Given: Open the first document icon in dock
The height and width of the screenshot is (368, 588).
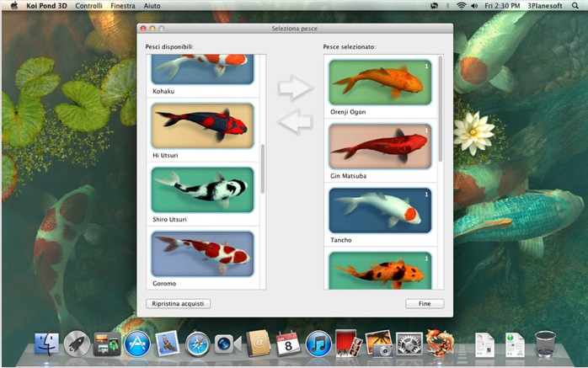Looking at the screenshot, I should [484, 344].
